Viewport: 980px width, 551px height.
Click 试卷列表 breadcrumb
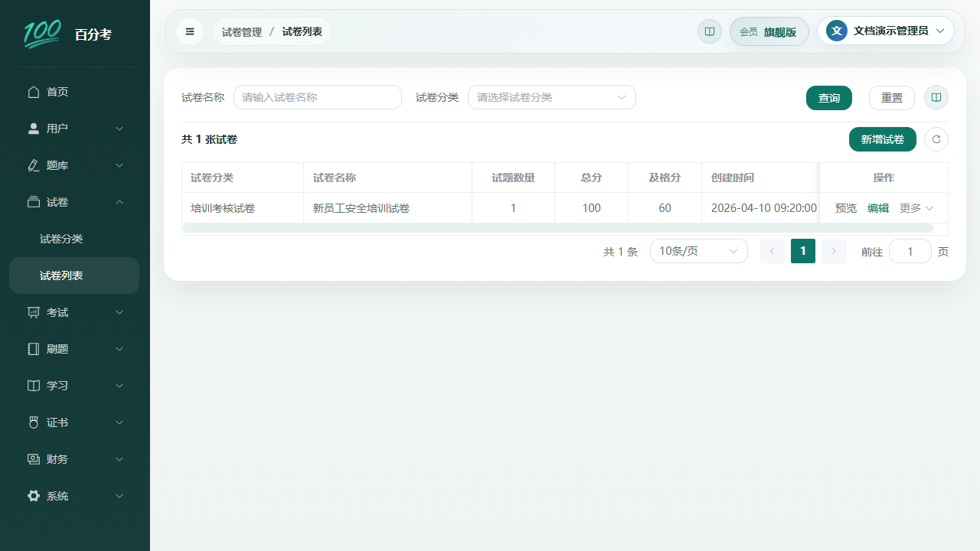point(302,32)
